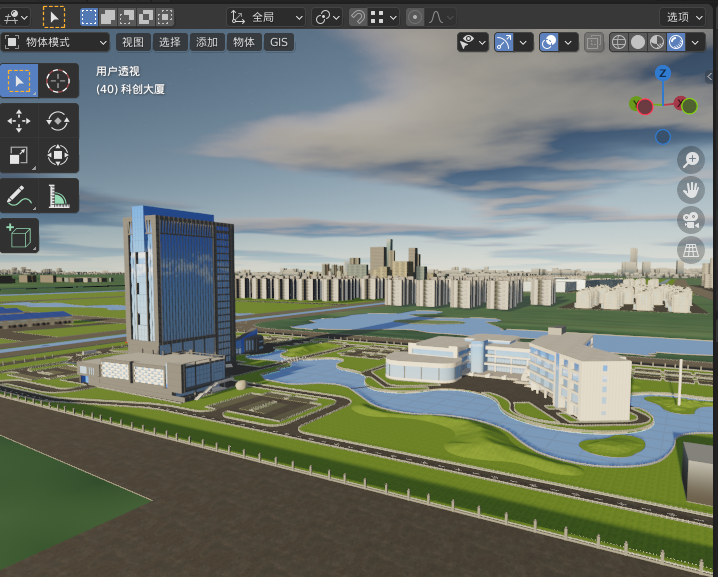Select the Annotate pencil tool
Viewport: 718px width, 577px height.
click(19, 196)
